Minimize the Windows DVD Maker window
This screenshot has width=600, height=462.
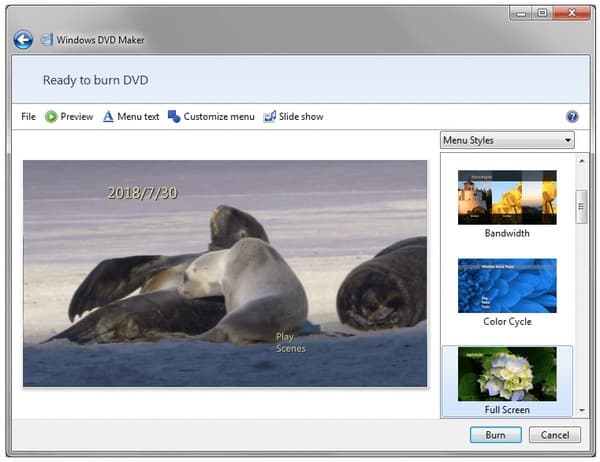coord(521,13)
